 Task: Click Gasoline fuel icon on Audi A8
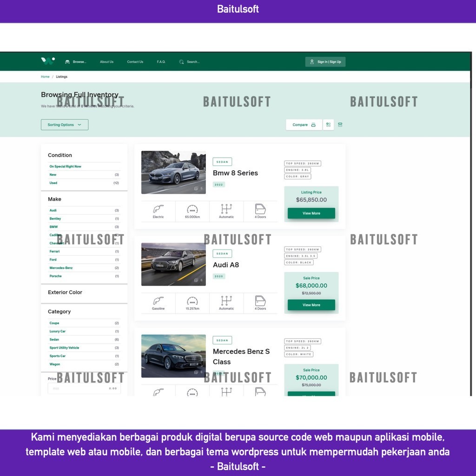[x=158, y=301]
